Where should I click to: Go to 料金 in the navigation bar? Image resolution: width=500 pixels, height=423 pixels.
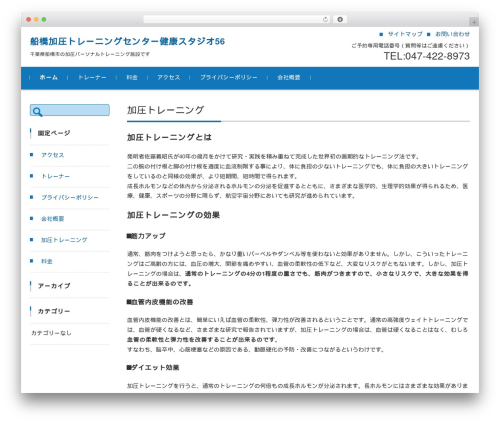point(132,78)
